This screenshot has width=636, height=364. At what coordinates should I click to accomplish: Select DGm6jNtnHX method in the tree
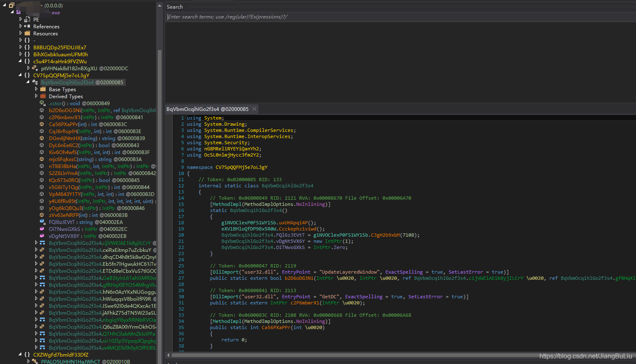(65, 138)
